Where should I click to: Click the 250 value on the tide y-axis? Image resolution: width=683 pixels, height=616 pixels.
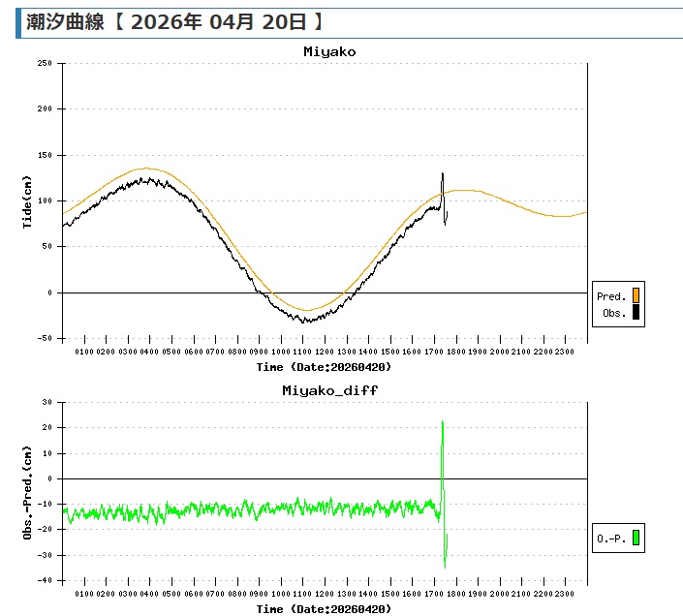click(x=45, y=63)
